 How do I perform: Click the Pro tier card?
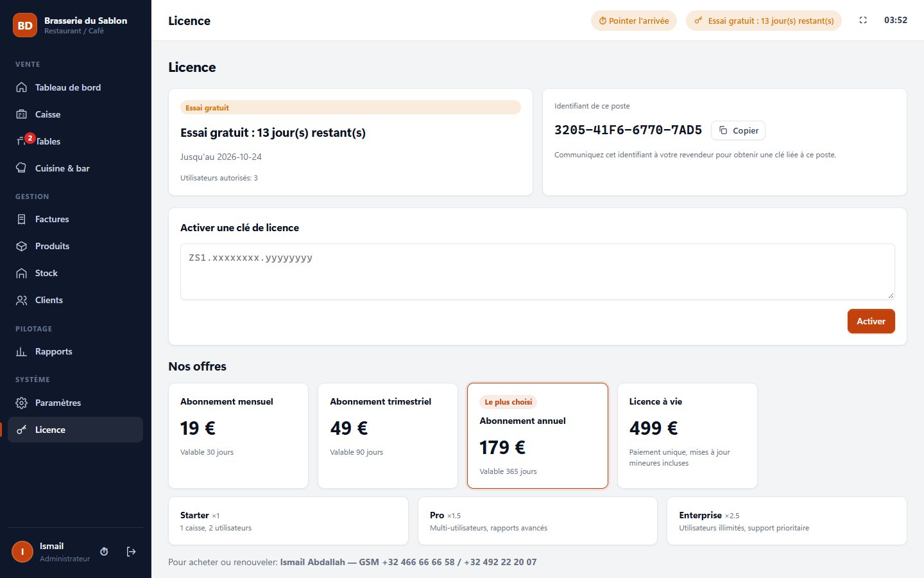click(538, 521)
